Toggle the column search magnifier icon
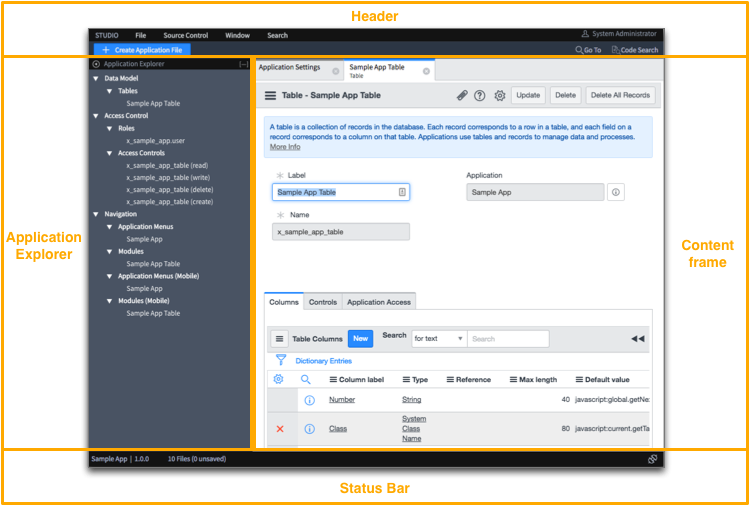749x505 pixels. coord(306,379)
